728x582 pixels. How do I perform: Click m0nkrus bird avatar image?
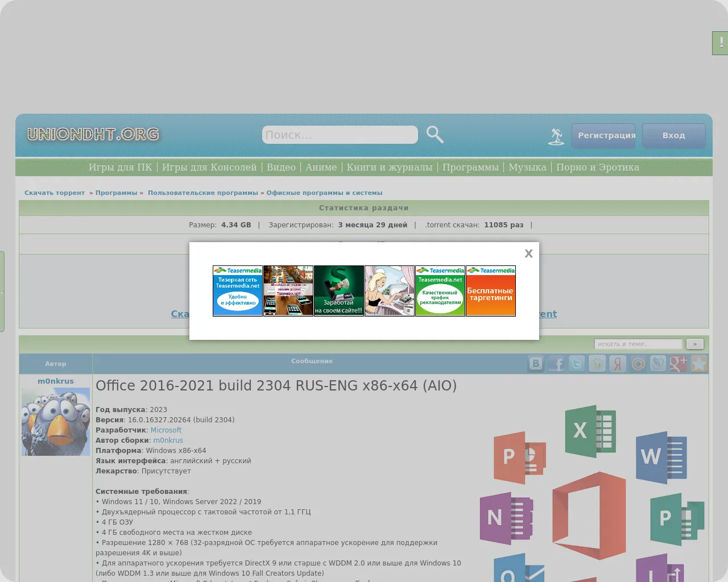point(56,422)
